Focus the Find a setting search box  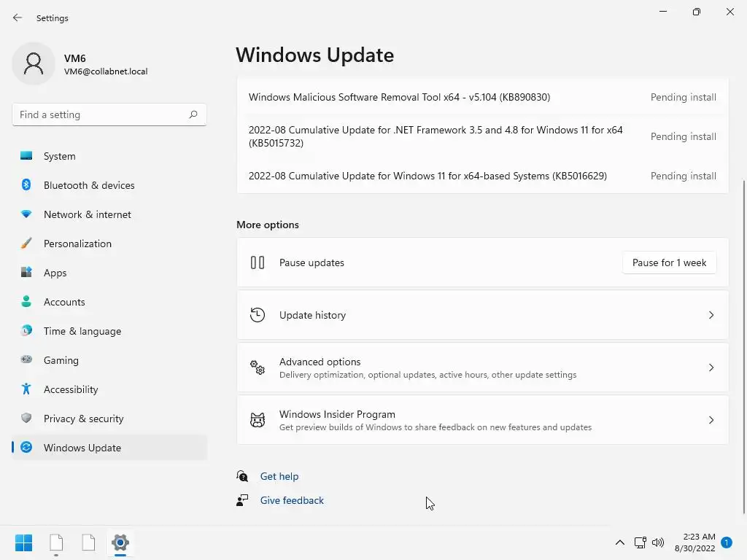point(101,114)
